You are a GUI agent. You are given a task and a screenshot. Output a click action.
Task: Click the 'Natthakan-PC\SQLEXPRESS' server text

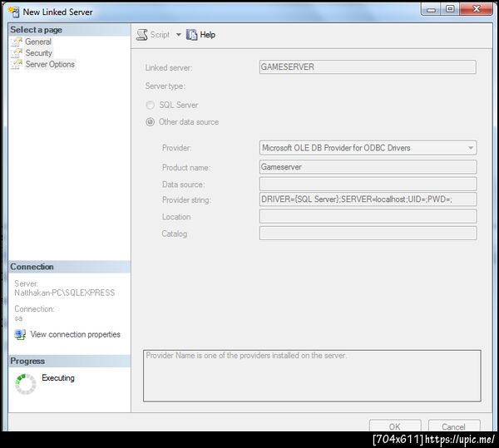(65, 293)
